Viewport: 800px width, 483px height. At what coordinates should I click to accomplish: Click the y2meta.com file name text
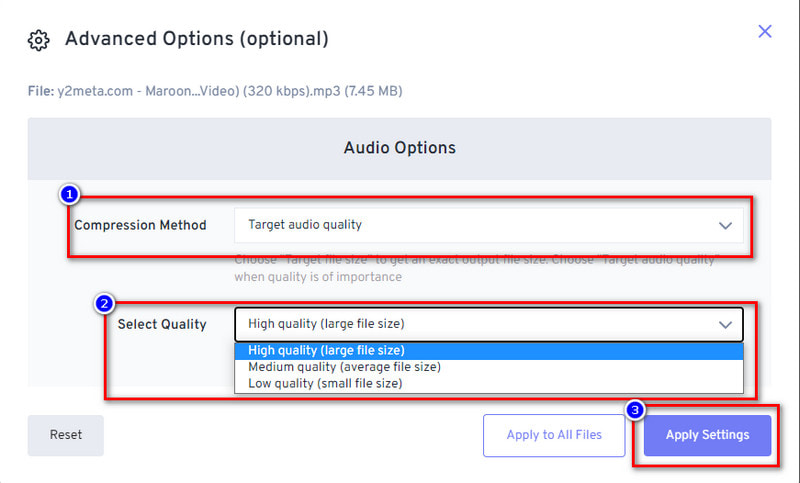230,91
